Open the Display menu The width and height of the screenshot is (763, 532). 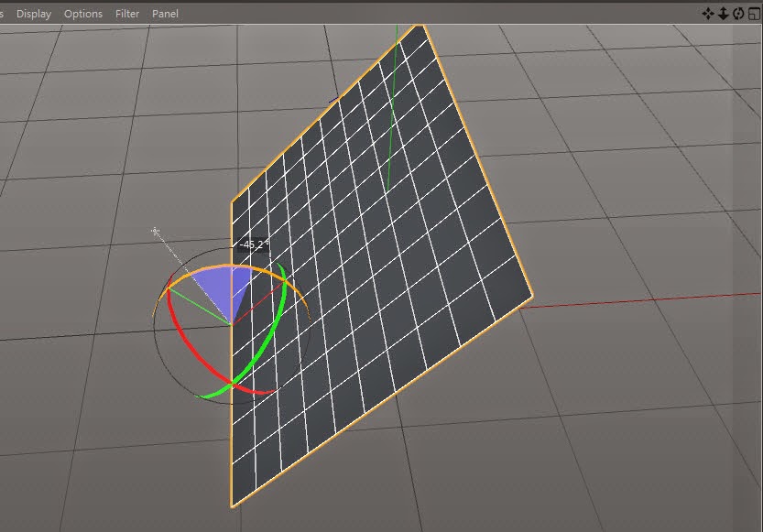34,14
